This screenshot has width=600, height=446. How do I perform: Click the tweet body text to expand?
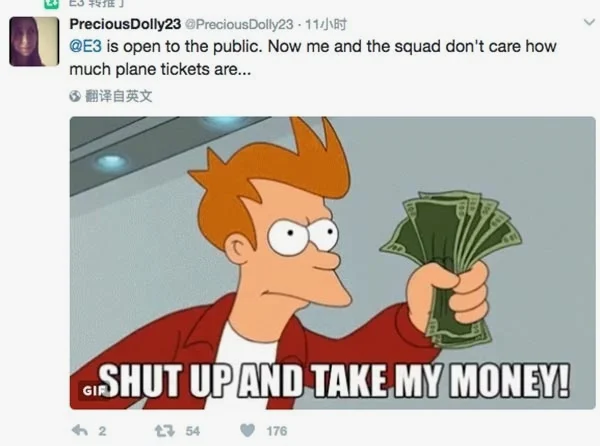click(x=313, y=58)
